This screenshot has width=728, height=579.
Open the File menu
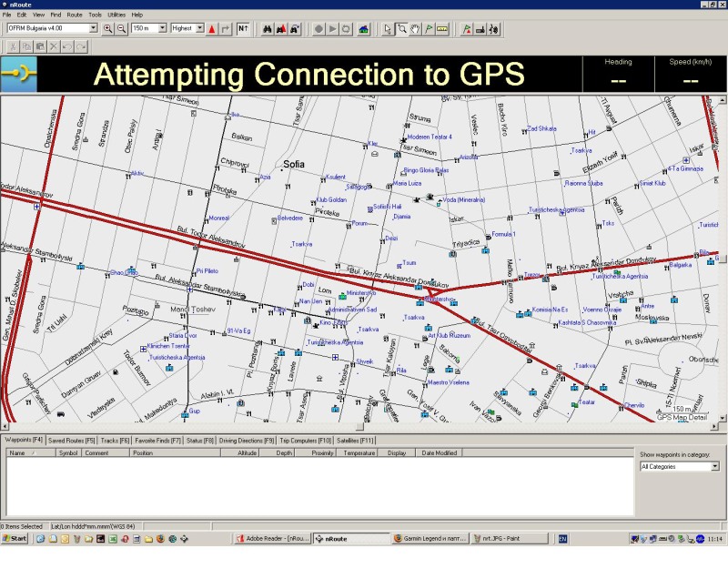(6, 15)
